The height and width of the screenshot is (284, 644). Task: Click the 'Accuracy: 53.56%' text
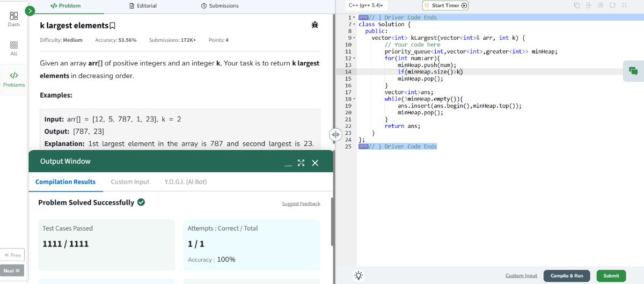click(x=115, y=40)
